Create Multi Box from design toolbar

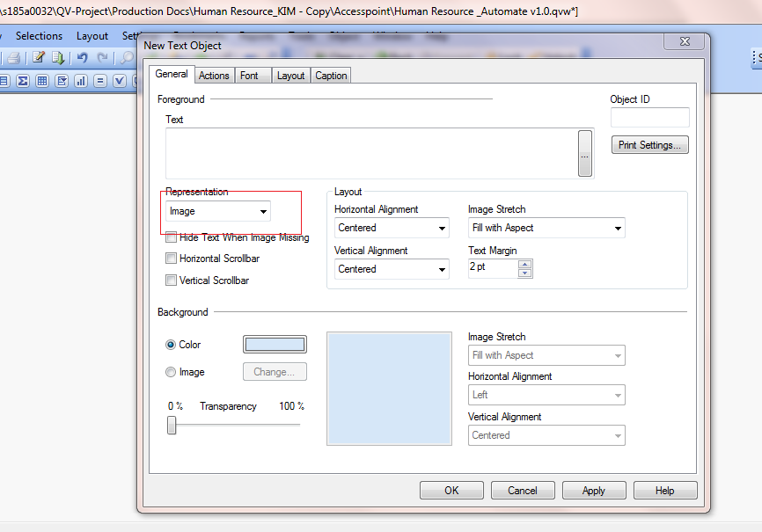pos(62,81)
